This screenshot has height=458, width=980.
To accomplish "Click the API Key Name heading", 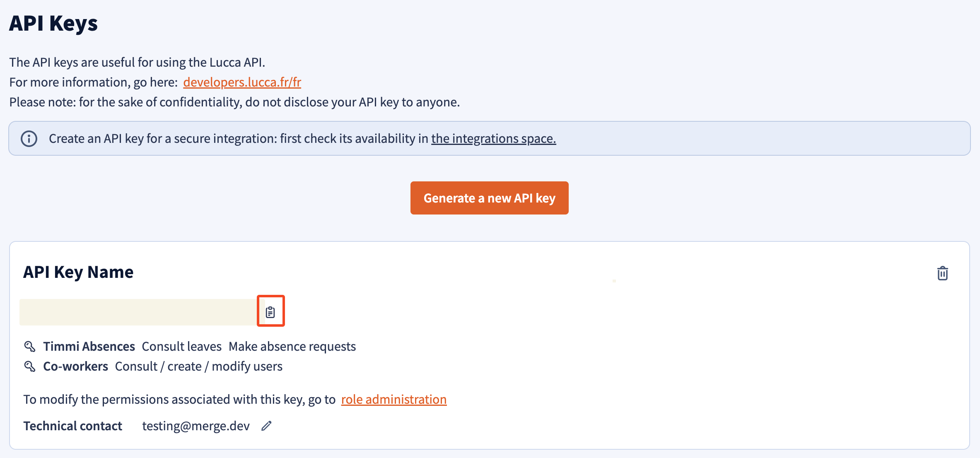I will coord(78,272).
